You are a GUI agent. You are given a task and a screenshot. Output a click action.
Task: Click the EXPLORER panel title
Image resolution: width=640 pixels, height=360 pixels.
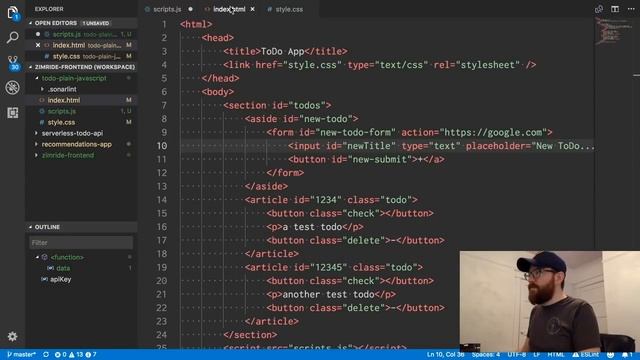(x=49, y=9)
